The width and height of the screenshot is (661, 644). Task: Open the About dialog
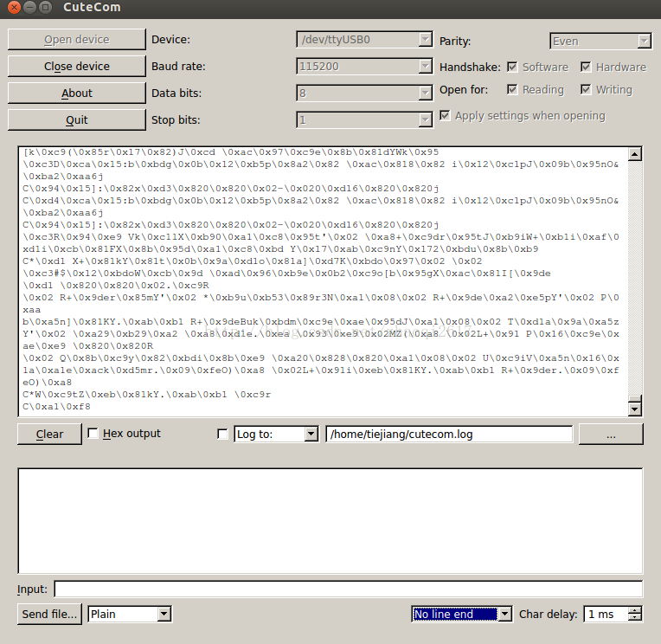point(76,93)
